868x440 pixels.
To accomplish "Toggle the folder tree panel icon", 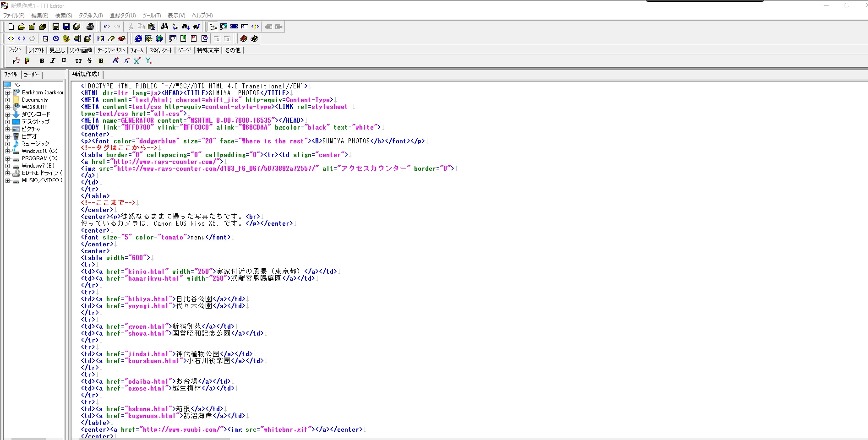I will coord(213,27).
